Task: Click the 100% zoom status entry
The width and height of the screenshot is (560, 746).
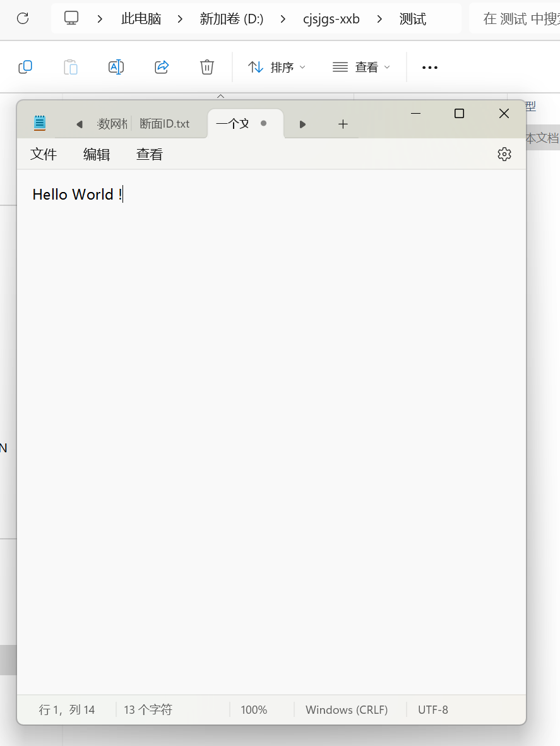Action: click(254, 710)
